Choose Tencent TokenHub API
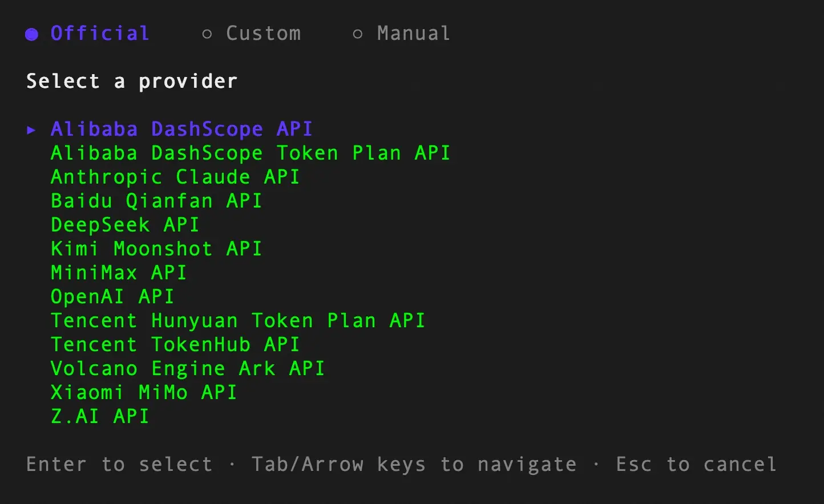 coord(175,345)
